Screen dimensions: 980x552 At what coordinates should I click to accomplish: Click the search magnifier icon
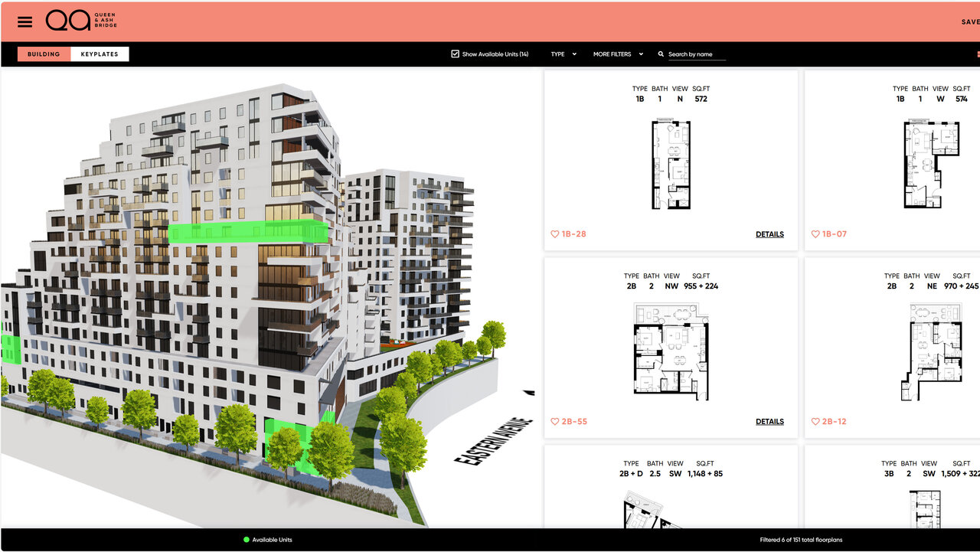(661, 54)
